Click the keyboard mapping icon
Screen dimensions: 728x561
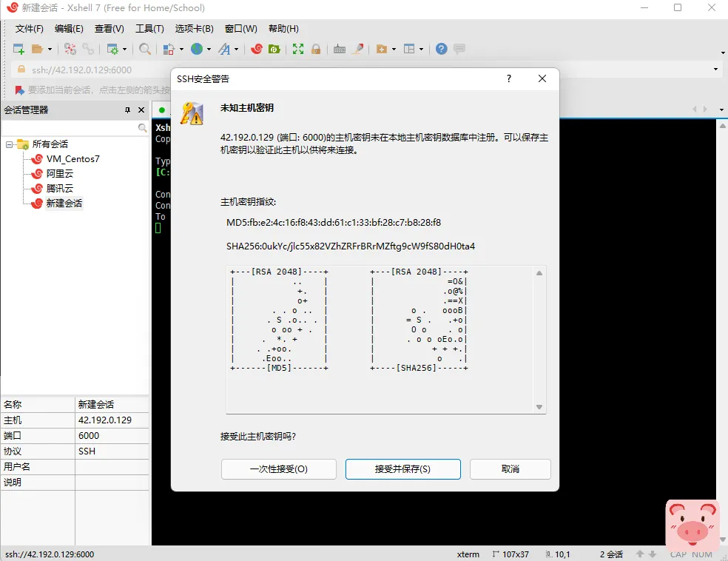tap(340, 49)
